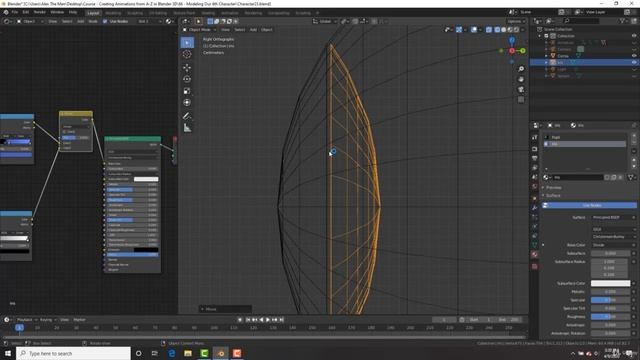Open the Edge browser from taskbar
The image size is (640, 360).
point(171,353)
